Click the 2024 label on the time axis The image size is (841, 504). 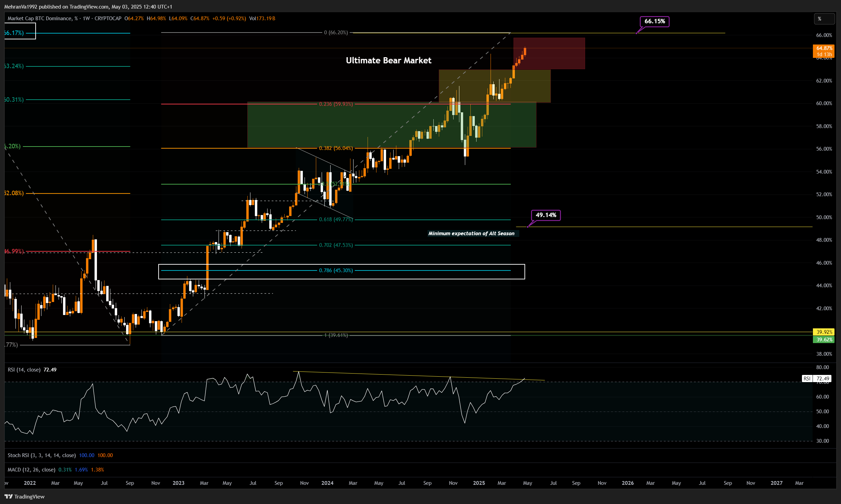point(327,483)
